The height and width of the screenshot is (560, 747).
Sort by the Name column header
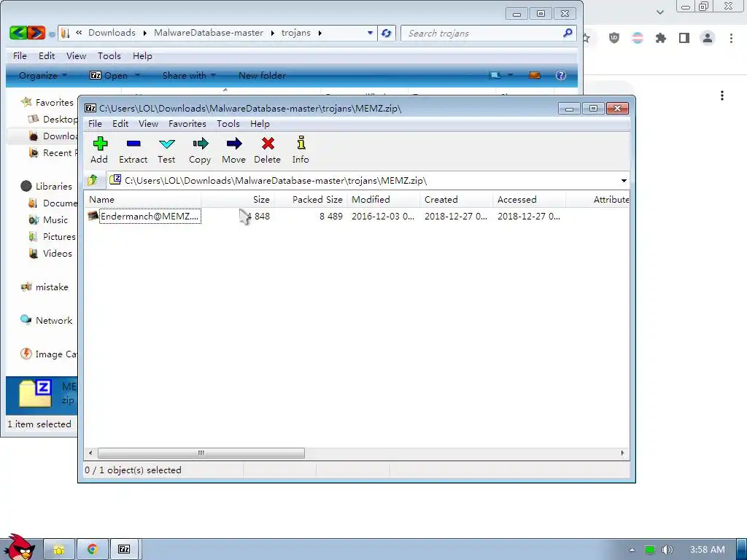pos(143,200)
